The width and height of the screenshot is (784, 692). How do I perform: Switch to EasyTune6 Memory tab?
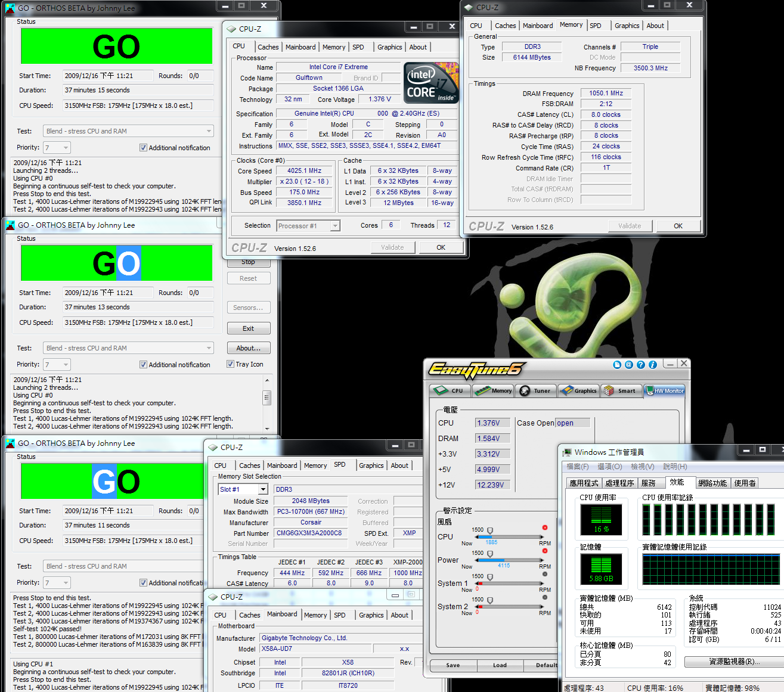(492, 391)
